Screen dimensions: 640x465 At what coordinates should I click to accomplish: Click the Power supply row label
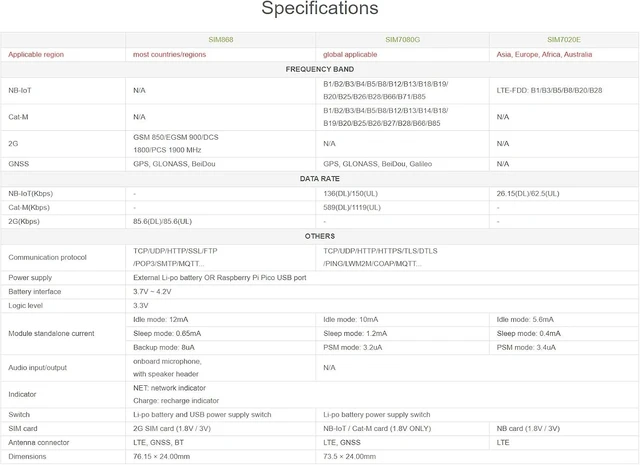[30, 278]
